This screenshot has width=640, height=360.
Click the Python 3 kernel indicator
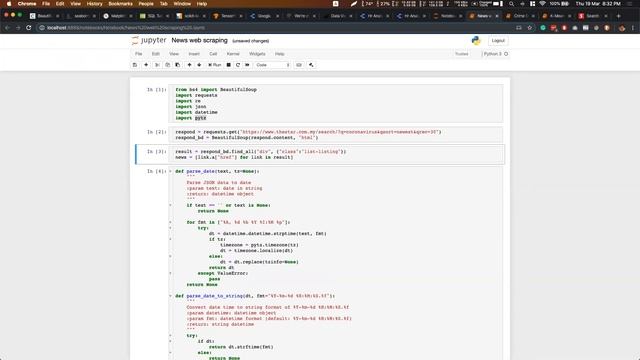pos(496,54)
